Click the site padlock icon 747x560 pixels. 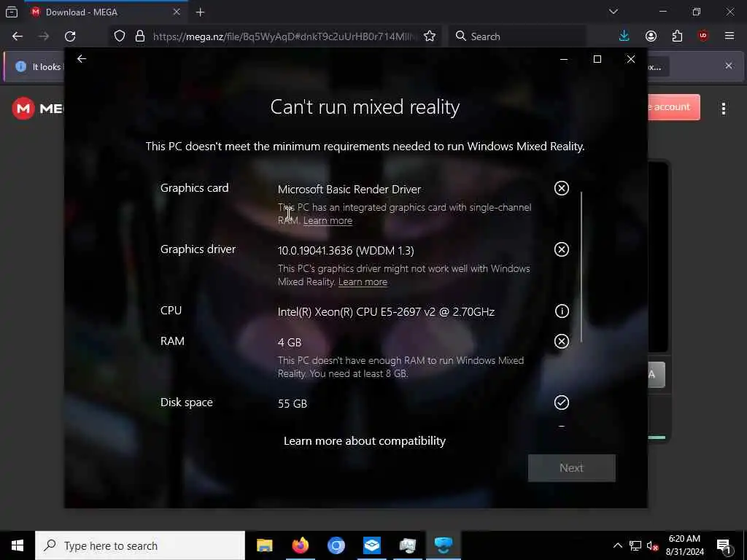click(139, 36)
